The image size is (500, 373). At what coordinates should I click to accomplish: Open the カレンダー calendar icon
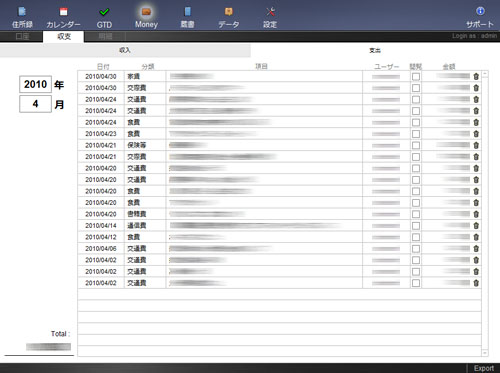click(63, 17)
